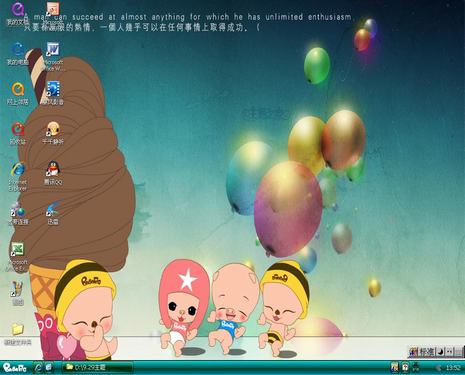Screen dimensions: 465x375
Task: Click the Show Desktop quick launch icon
Action: (x=49, y=368)
